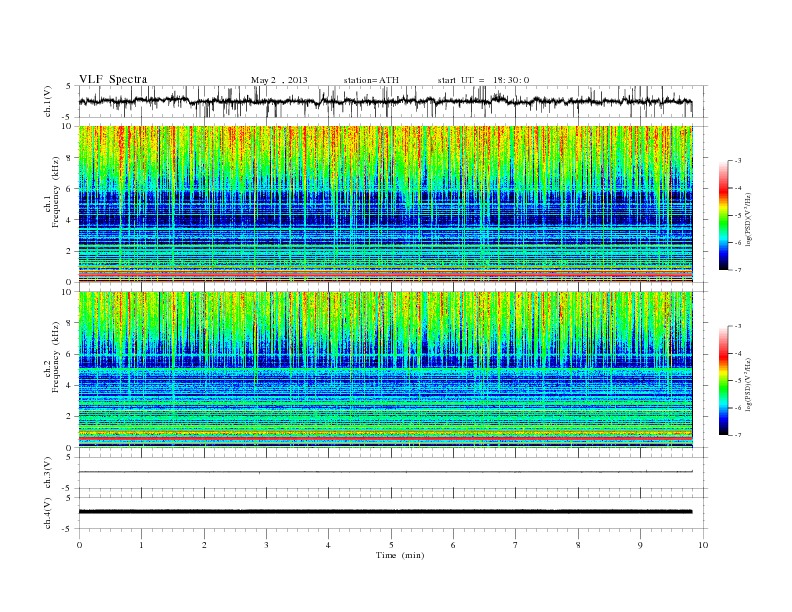This screenshot has height=612, width=792.
Task: Click the "-5" tick of ch.4(V) axis
Action: coord(67,529)
